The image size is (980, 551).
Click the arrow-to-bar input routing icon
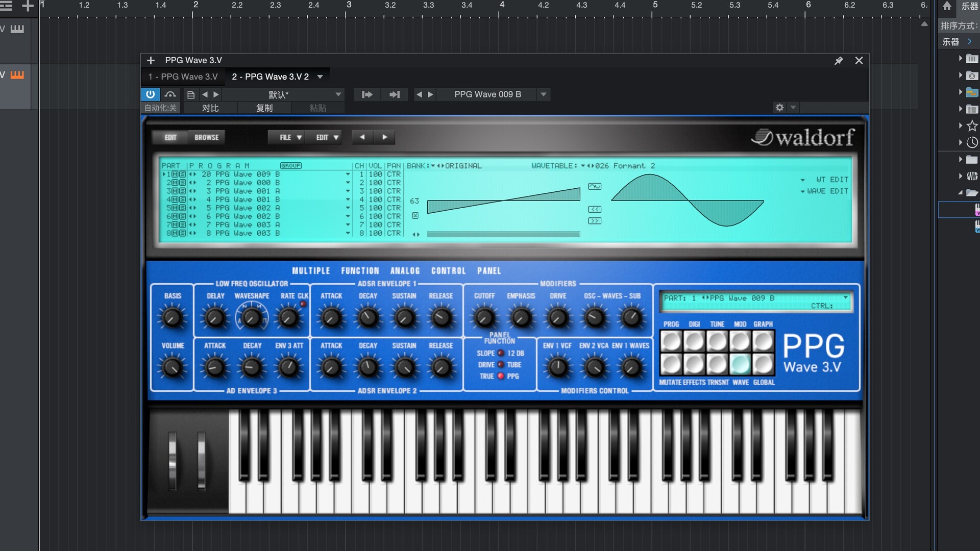click(x=395, y=94)
